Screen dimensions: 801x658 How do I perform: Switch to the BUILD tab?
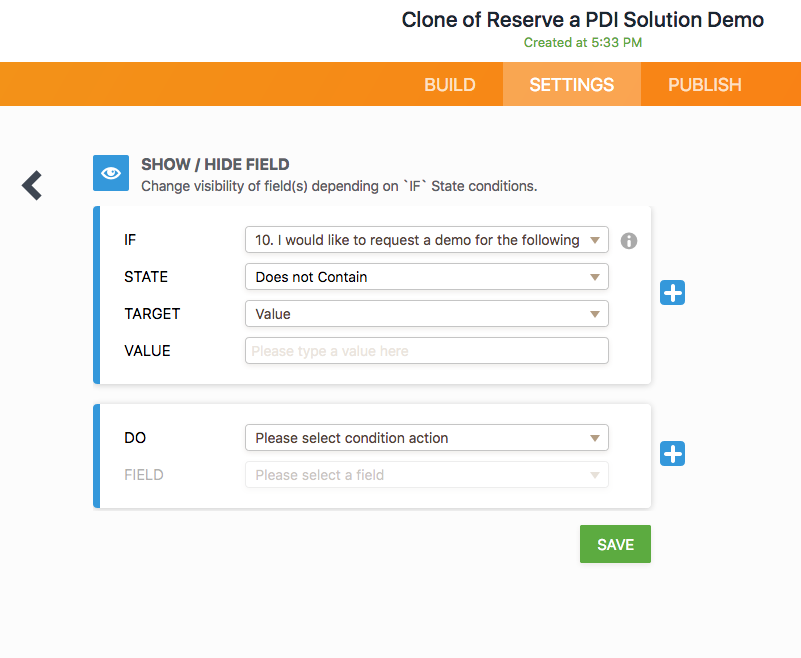pos(449,84)
